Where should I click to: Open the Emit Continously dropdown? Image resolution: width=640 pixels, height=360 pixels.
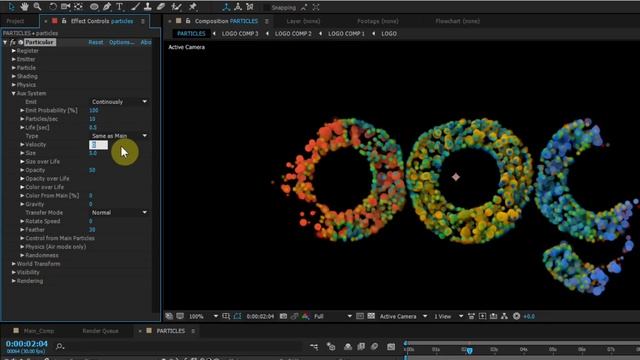(119, 102)
